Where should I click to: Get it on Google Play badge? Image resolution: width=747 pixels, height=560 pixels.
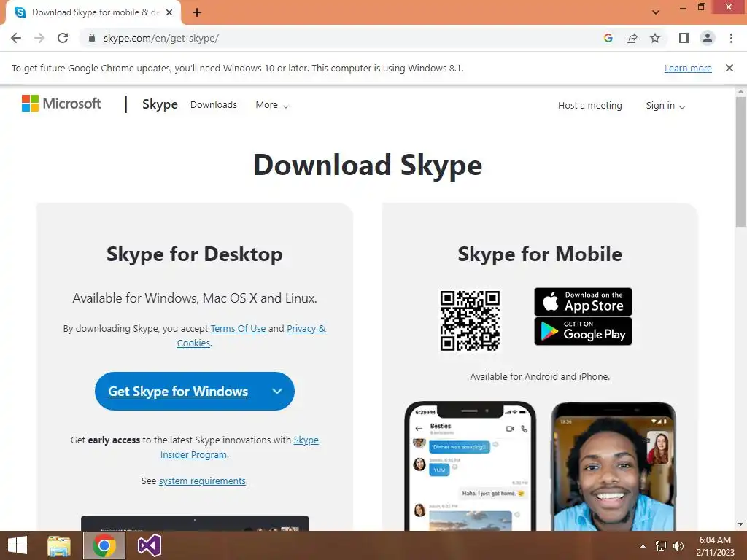pyautogui.click(x=583, y=331)
